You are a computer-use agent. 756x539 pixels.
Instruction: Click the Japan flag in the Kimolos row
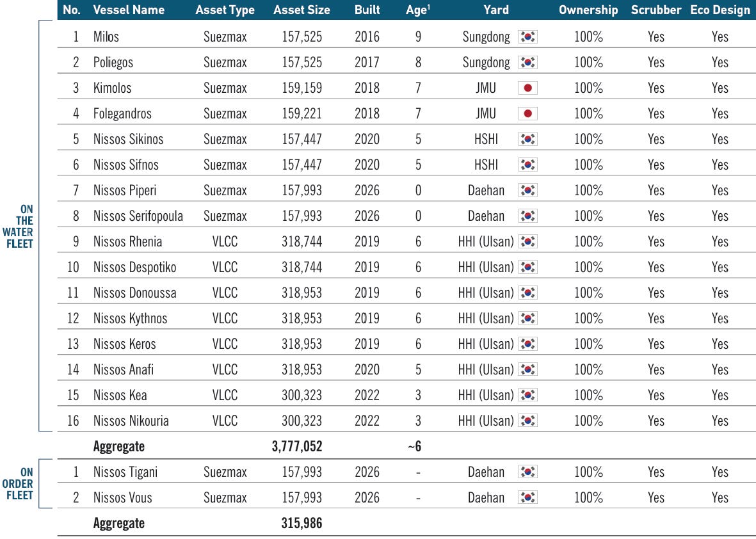pos(527,88)
